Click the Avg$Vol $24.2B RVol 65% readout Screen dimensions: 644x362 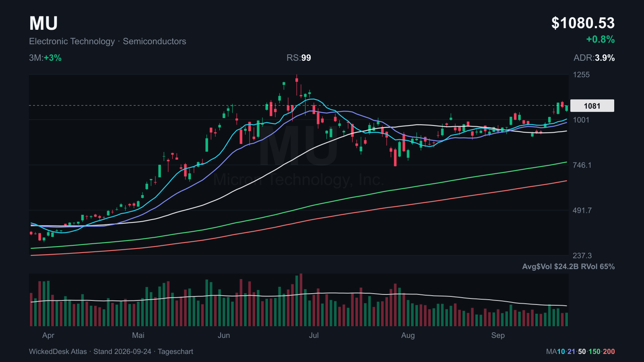tap(568, 267)
